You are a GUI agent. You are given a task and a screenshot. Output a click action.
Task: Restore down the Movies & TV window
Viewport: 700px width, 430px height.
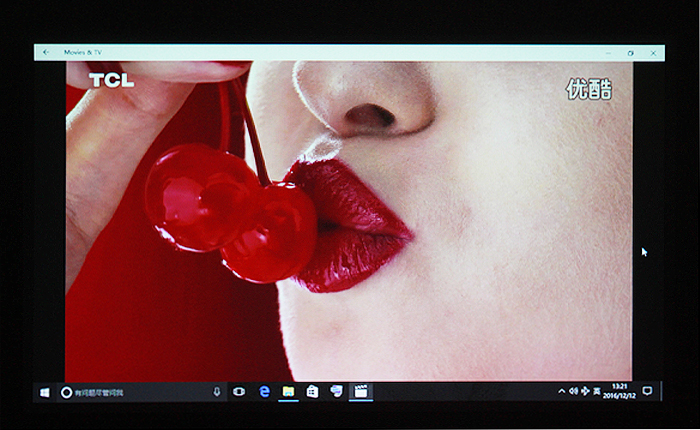[630, 52]
